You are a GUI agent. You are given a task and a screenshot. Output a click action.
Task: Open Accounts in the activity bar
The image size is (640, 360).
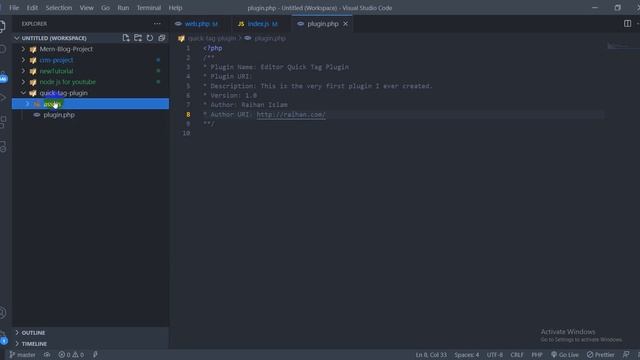pyautogui.click(x=3, y=313)
